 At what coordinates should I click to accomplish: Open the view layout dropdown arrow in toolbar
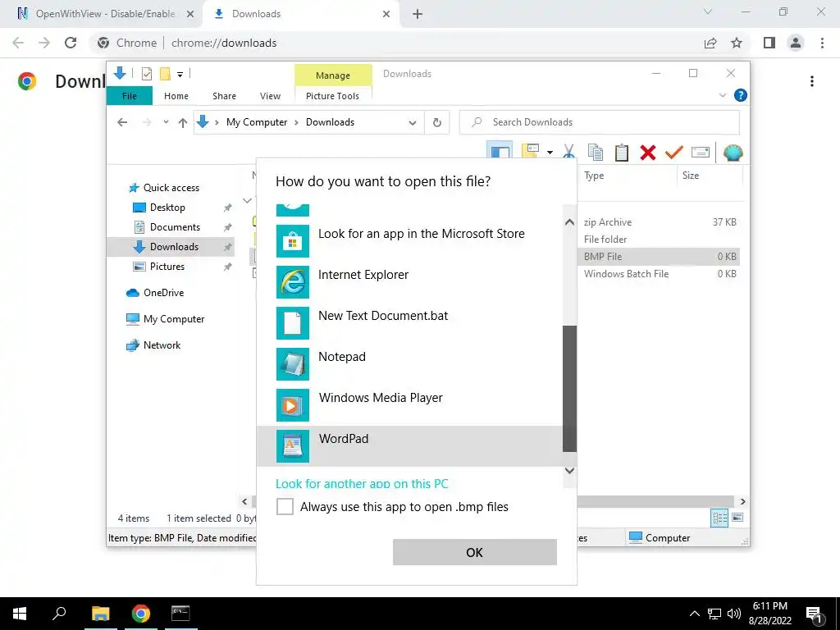(550, 153)
